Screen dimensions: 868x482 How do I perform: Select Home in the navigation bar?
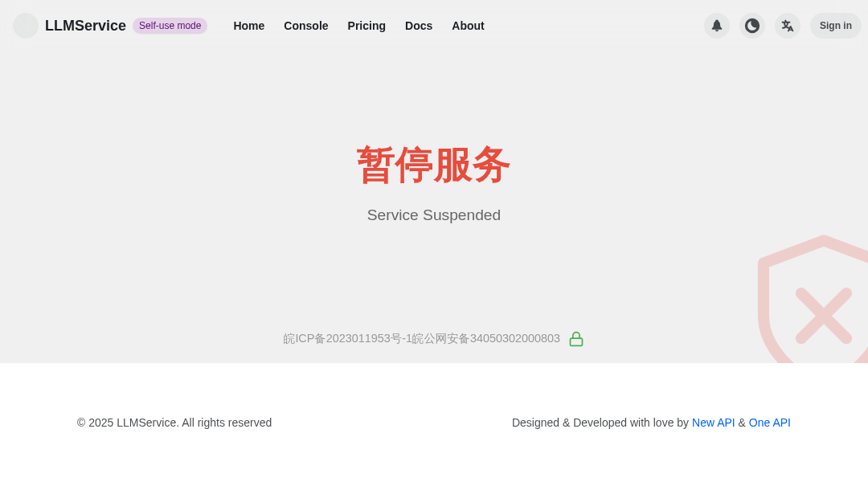[x=249, y=26]
